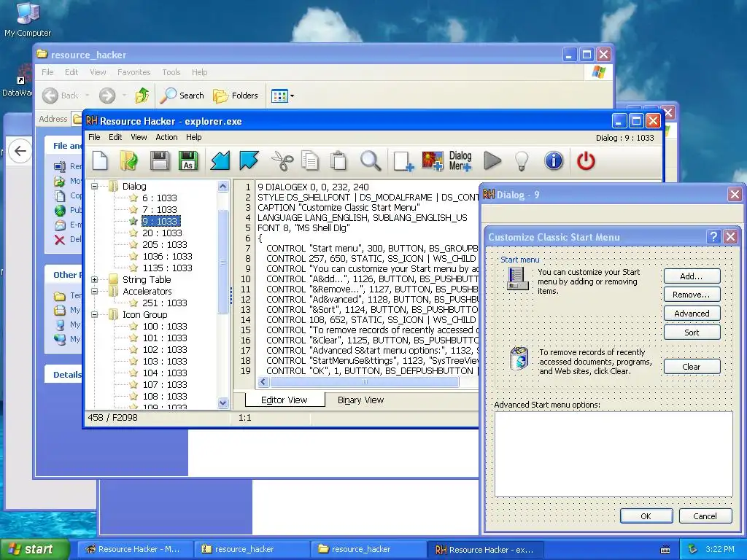Click the light bulb toolbar icon
Screen dimensions: 747x560
point(522,161)
